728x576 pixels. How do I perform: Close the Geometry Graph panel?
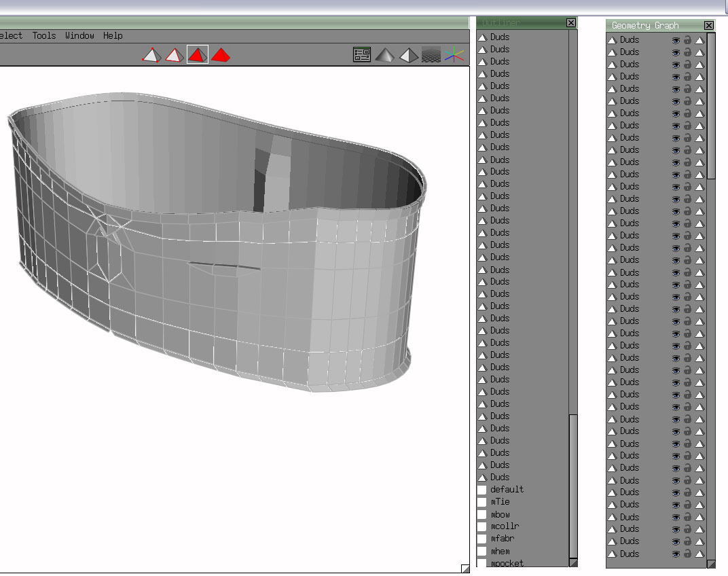pos(709,25)
